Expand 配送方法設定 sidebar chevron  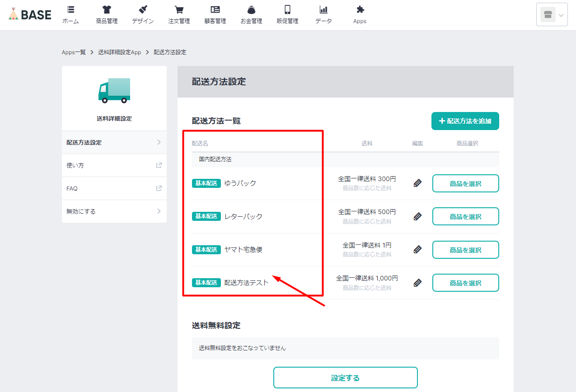click(x=159, y=142)
